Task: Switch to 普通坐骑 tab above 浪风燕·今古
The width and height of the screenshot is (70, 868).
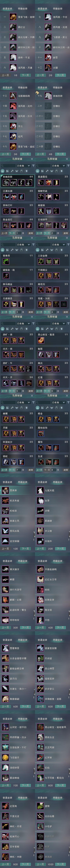Action: coord(42,8)
